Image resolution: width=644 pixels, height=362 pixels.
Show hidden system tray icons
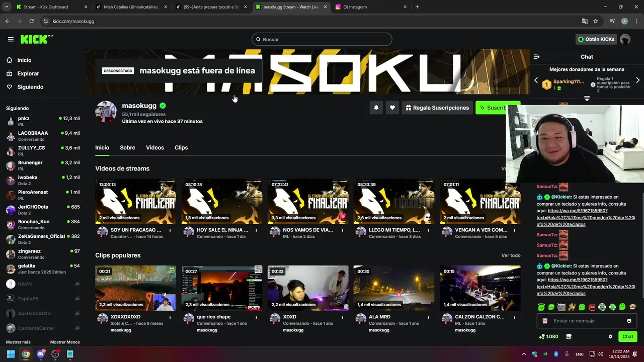click(523, 354)
